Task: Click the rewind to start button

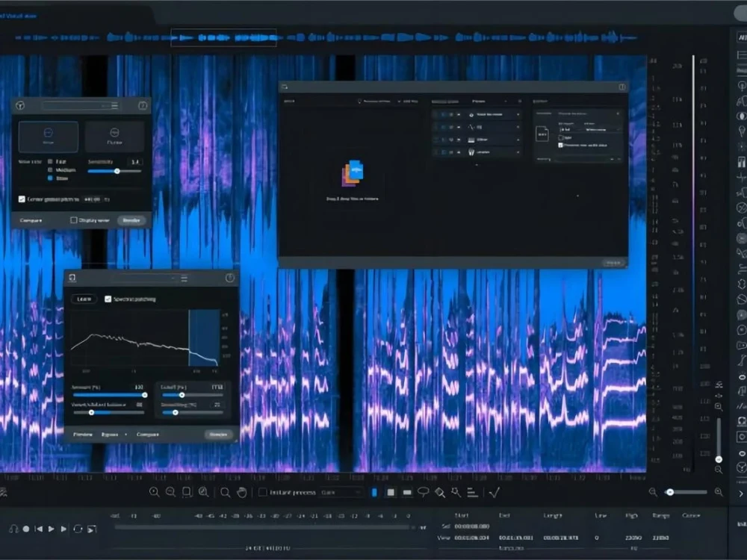Action: pos(39,529)
